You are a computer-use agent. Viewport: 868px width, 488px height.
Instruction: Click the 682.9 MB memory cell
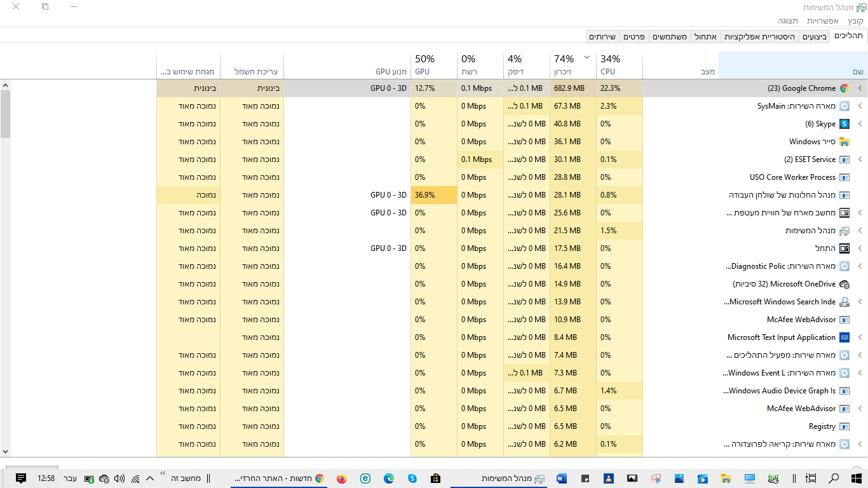tap(573, 88)
